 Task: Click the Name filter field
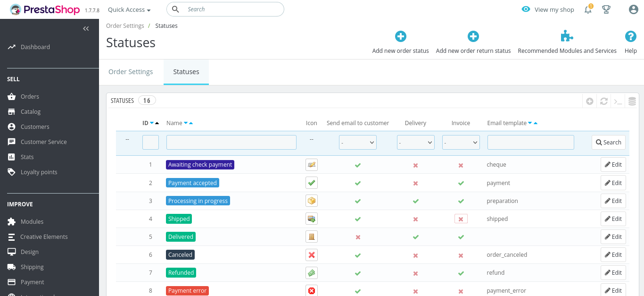(231, 142)
